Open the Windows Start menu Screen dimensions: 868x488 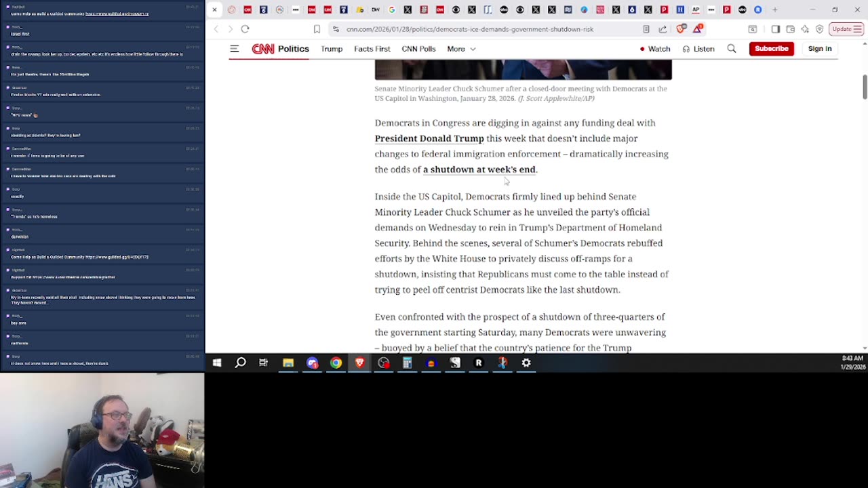(x=217, y=363)
